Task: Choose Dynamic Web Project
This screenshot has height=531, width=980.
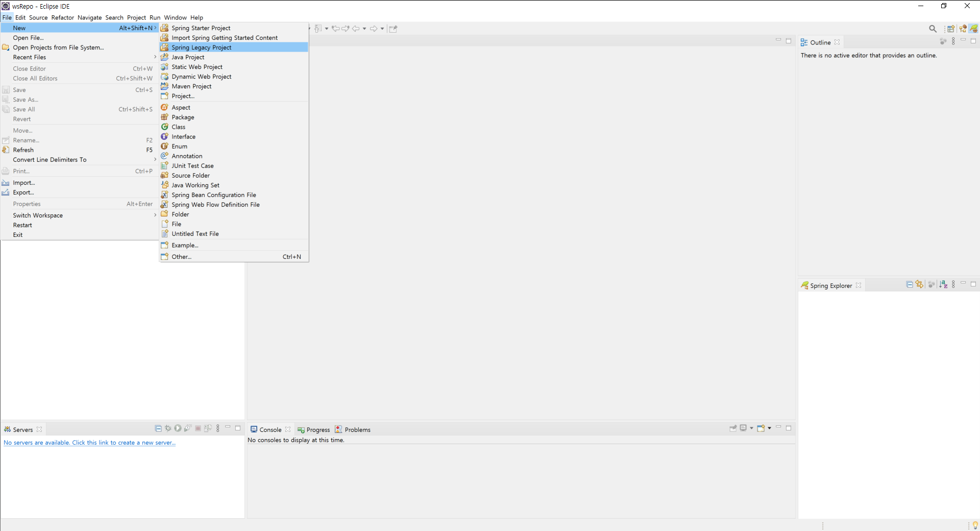Action: coord(234,77)
